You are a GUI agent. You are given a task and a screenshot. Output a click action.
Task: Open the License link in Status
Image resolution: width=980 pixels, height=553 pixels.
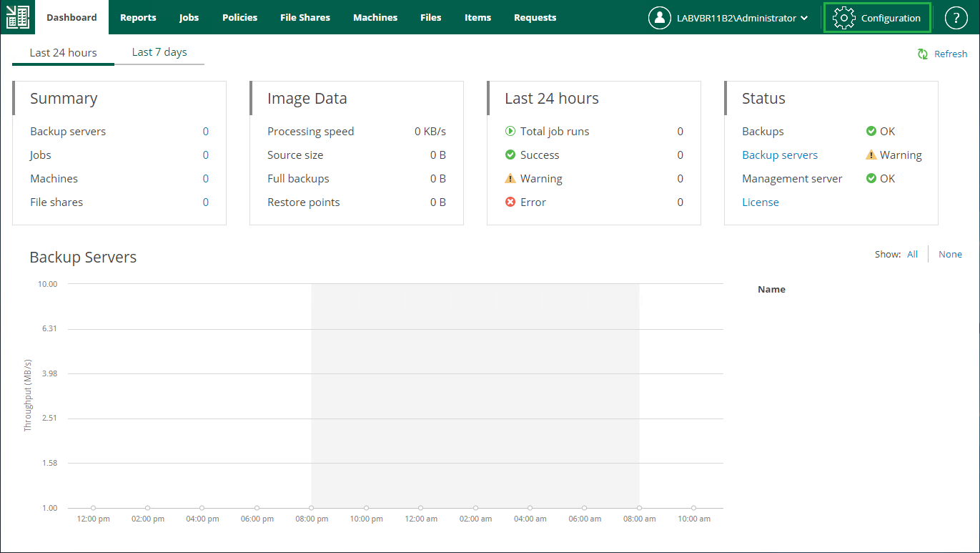coord(760,202)
